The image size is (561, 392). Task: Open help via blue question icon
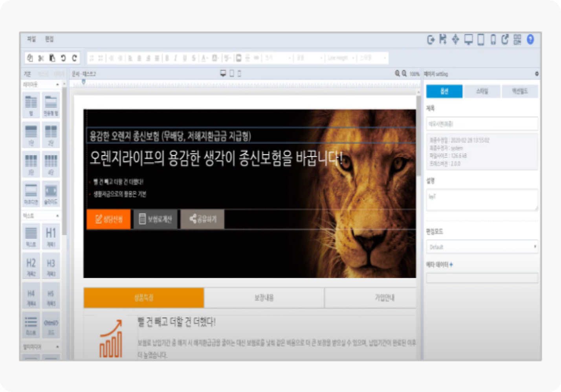pos(530,39)
